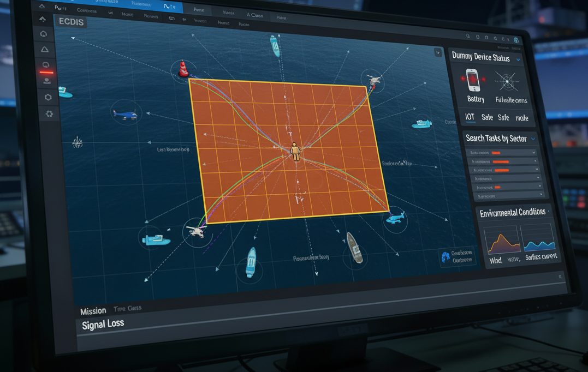The width and height of the screenshot is (588, 372).
Task: Click the person-in-water icon at grid center
Action: [295, 151]
